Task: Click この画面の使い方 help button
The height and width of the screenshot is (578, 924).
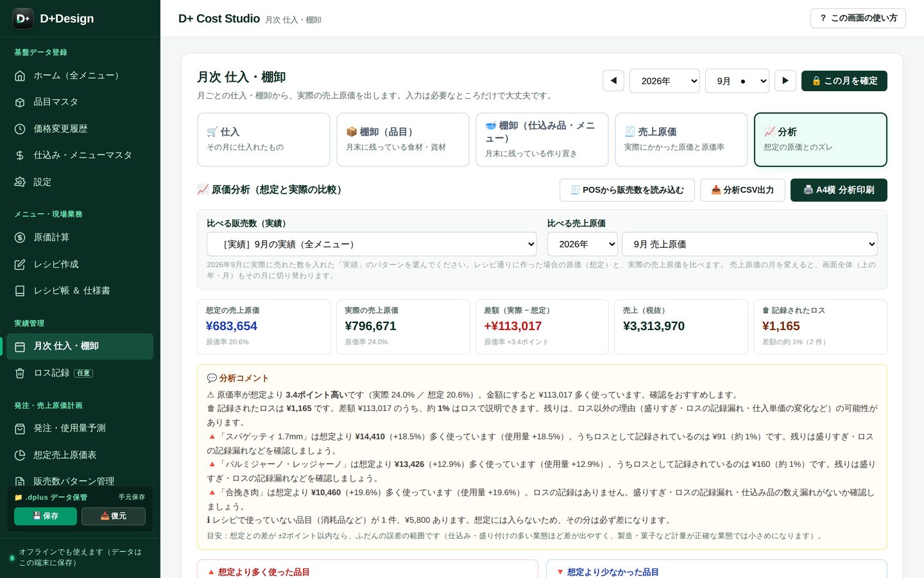Action: (x=858, y=18)
